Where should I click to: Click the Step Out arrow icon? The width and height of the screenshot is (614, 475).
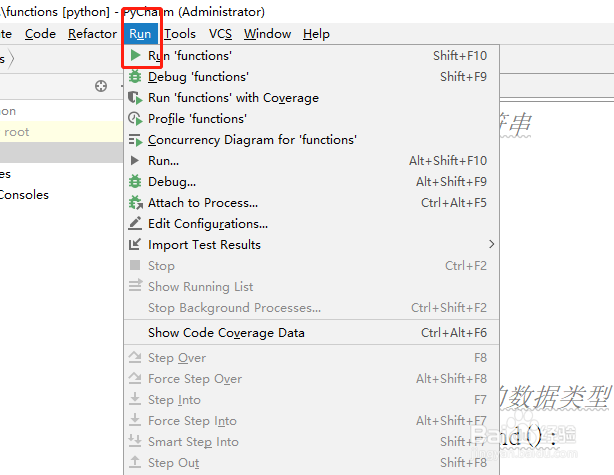(x=135, y=461)
